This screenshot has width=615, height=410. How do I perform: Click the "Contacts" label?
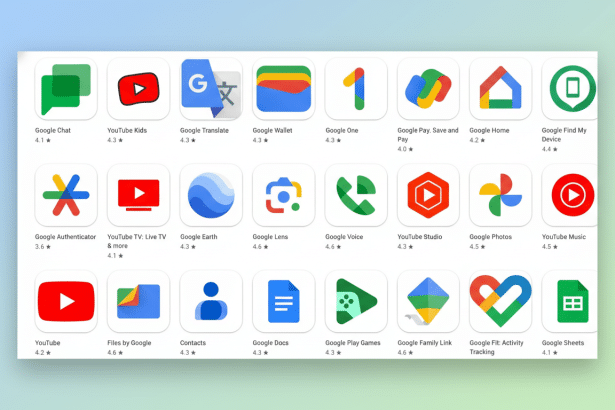click(x=193, y=343)
